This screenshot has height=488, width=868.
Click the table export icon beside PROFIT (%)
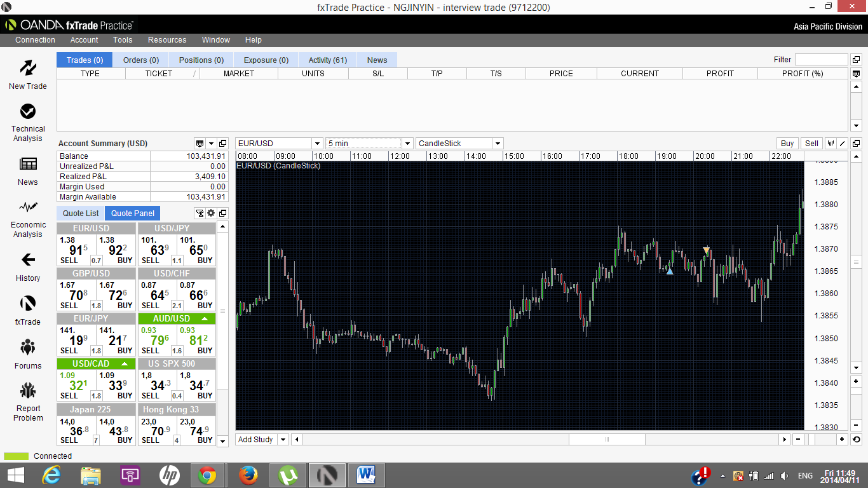pyautogui.click(x=857, y=74)
